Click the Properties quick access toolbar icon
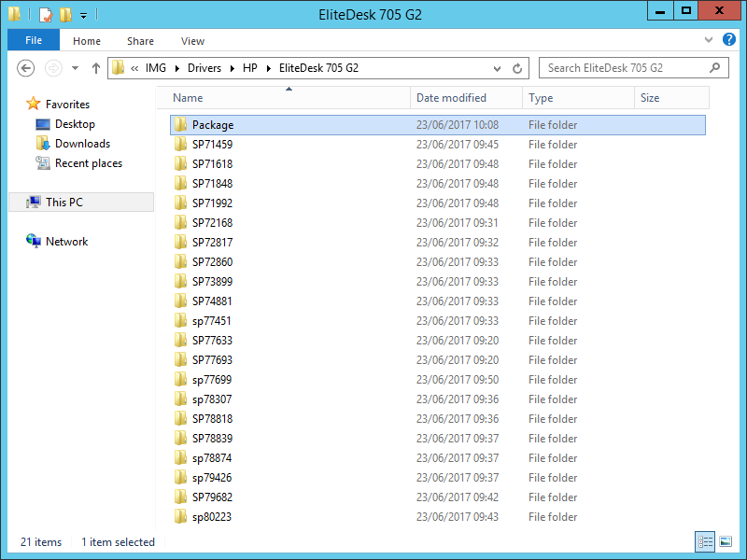Viewport: 747px width, 560px height. click(45, 15)
